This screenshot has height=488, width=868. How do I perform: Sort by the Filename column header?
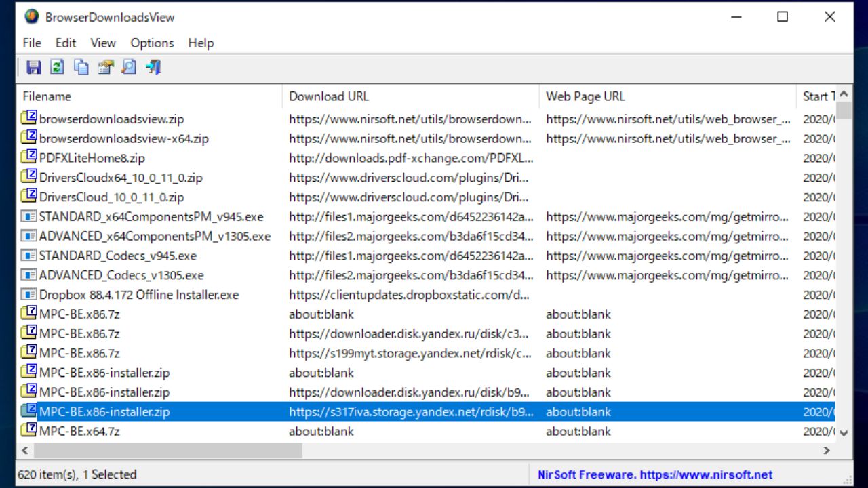click(149, 96)
